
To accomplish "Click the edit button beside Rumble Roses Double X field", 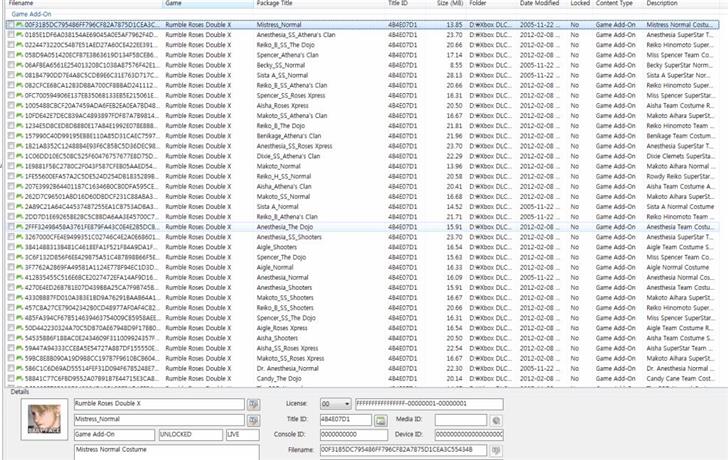I will pyautogui.click(x=253, y=404).
